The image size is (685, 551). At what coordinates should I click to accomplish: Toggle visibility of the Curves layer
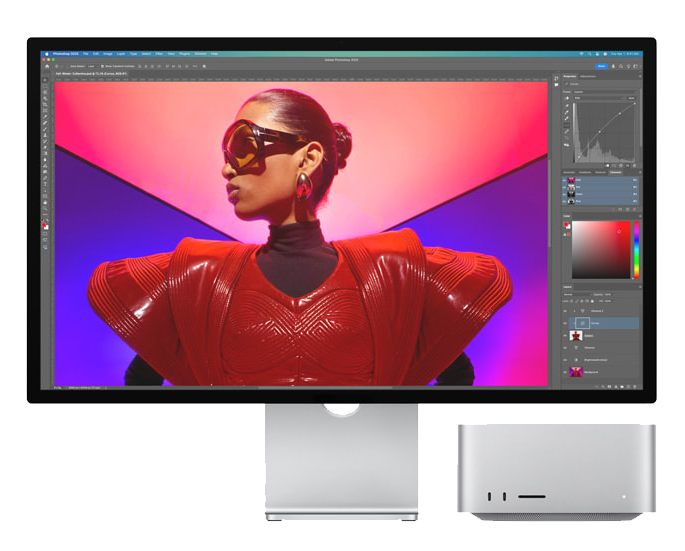point(566,324)
